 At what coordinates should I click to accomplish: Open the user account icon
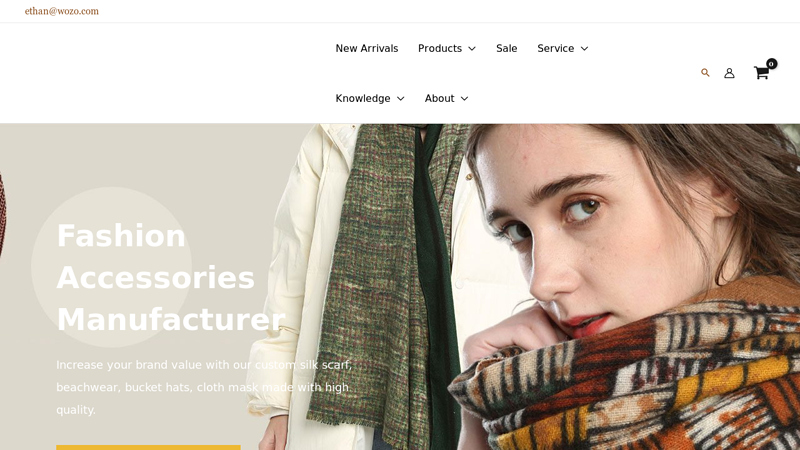coord(730,73)
